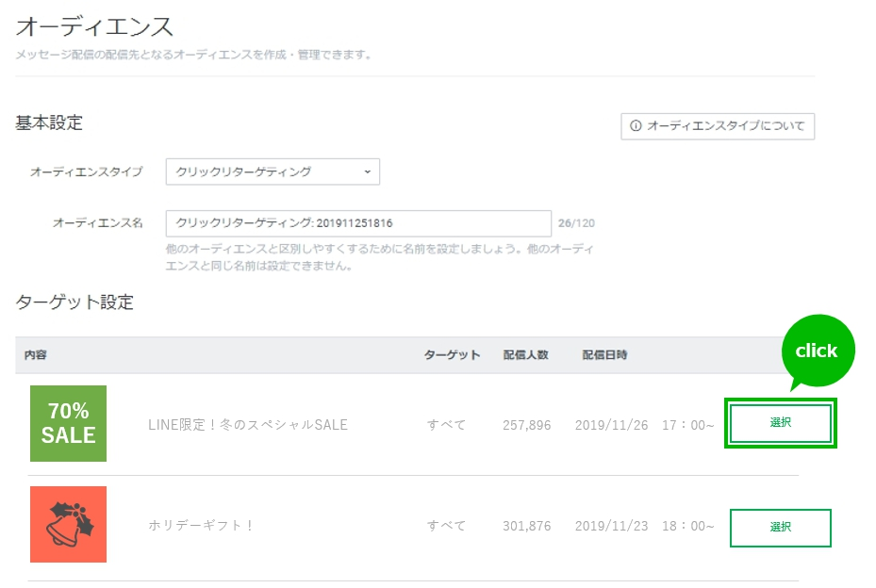This screenshot has width=876, height=588.
Task: Click the オーディエンスタイプについて help button
Action: tap(721, 125)
